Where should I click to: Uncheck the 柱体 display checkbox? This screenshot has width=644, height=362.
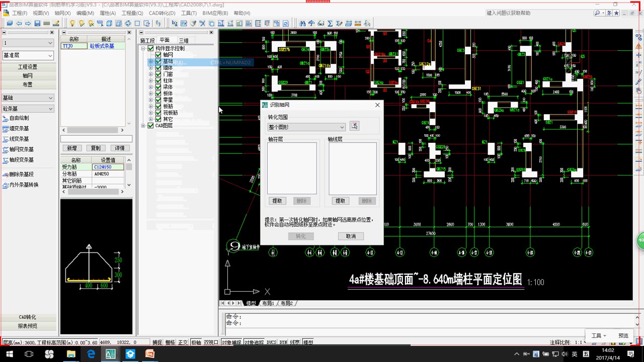pyautogui.click(x=158, y=80)
